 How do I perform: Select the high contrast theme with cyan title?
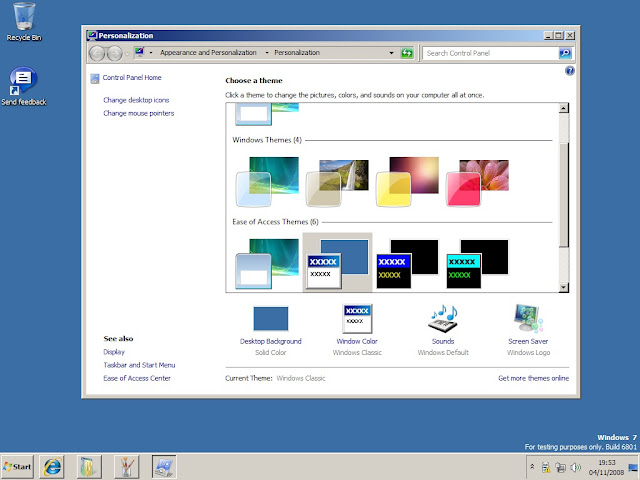pos(477,264)
